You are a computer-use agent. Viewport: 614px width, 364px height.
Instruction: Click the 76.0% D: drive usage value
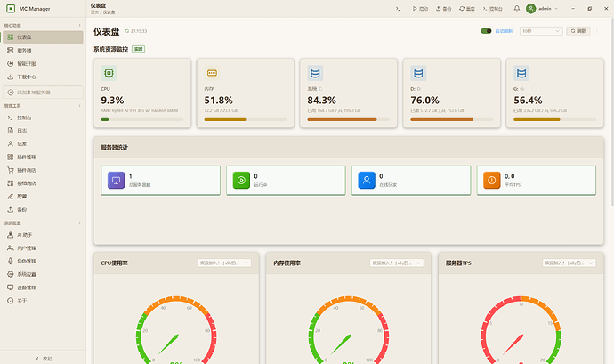point(424,101)
